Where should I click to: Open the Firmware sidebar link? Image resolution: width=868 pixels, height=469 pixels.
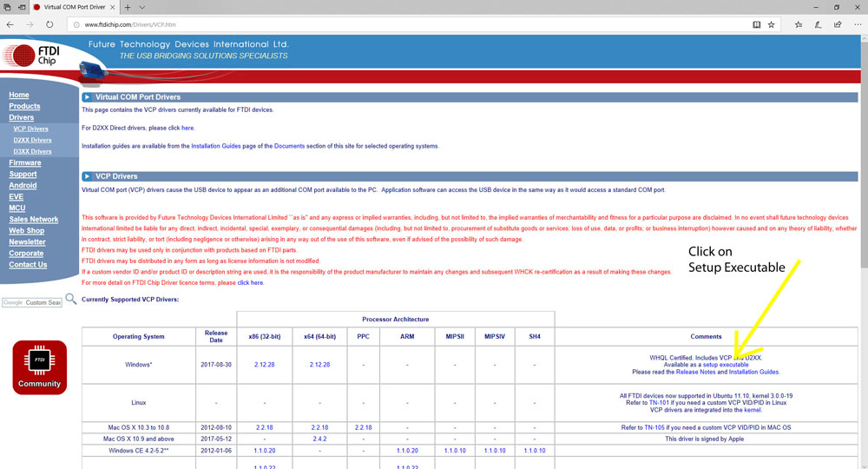click(25, 162)
